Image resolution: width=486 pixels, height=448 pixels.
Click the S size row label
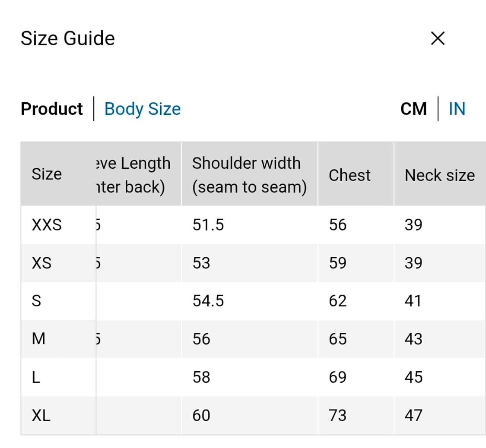pyautogui.click(x=37, y=301)
